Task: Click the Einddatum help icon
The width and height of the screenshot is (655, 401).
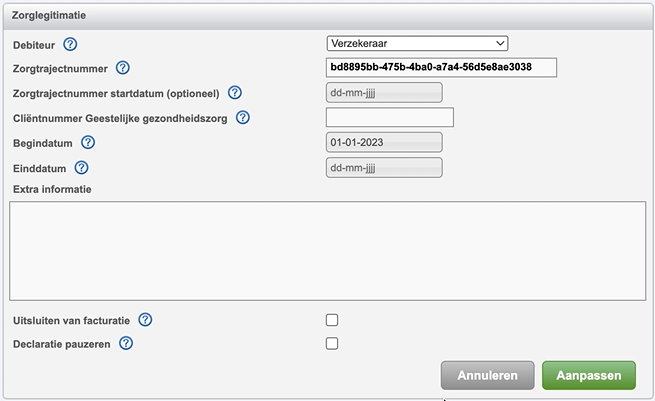Action: (x=81, y=168)
